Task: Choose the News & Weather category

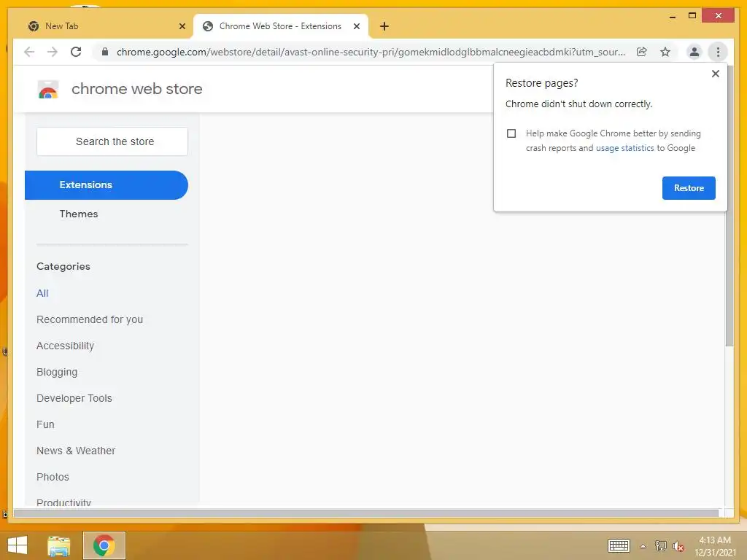Action: 76,451
